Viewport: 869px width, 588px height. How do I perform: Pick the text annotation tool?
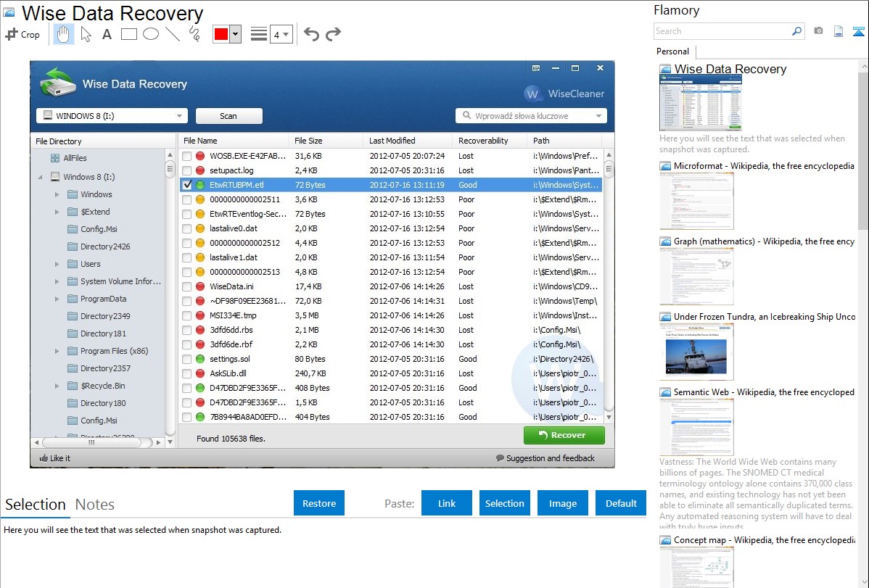pos(107,34)
